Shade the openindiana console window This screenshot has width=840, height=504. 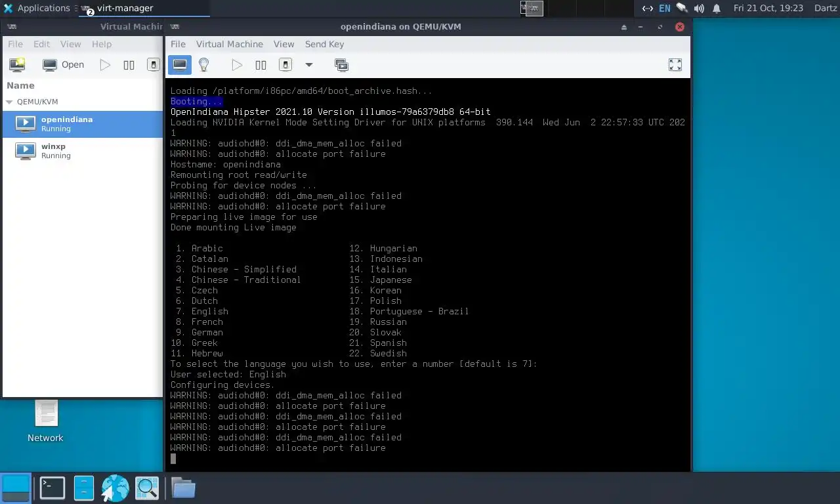(x=624, y=27)
